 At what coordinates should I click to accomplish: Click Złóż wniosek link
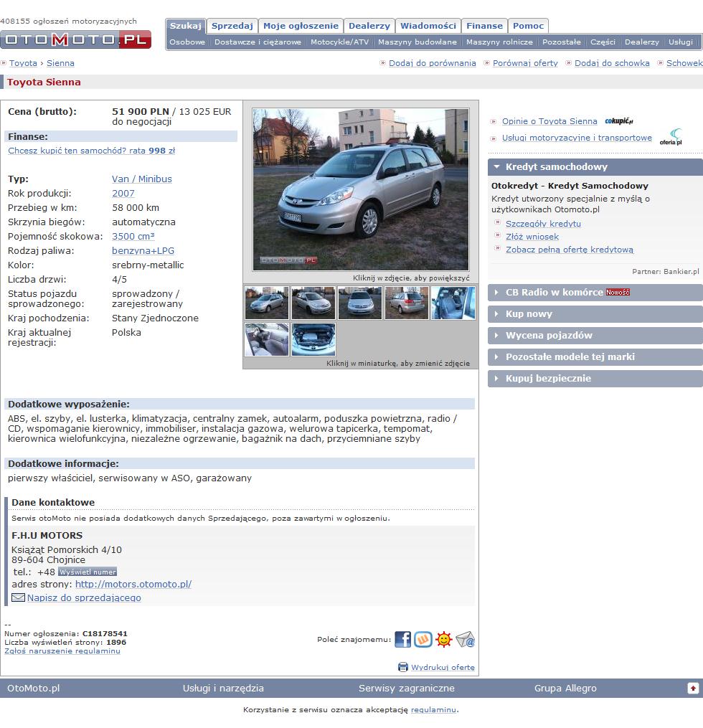pyautogui.click(x=532, y=237)
